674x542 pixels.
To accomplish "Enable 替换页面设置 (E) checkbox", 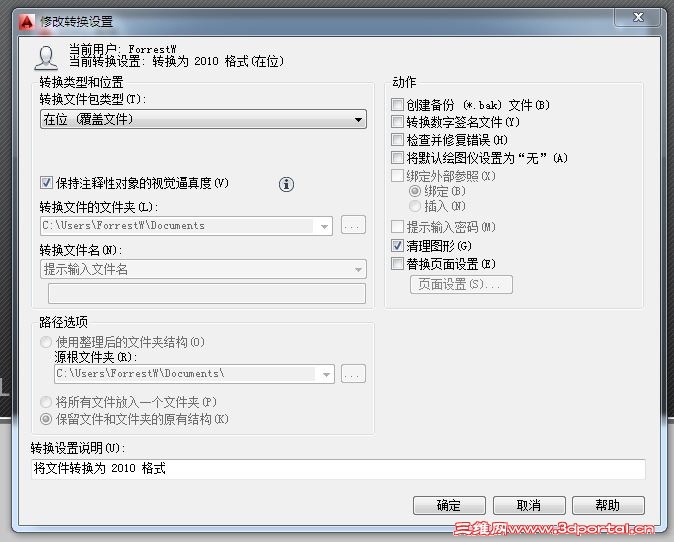I will [x=397, y=263].
